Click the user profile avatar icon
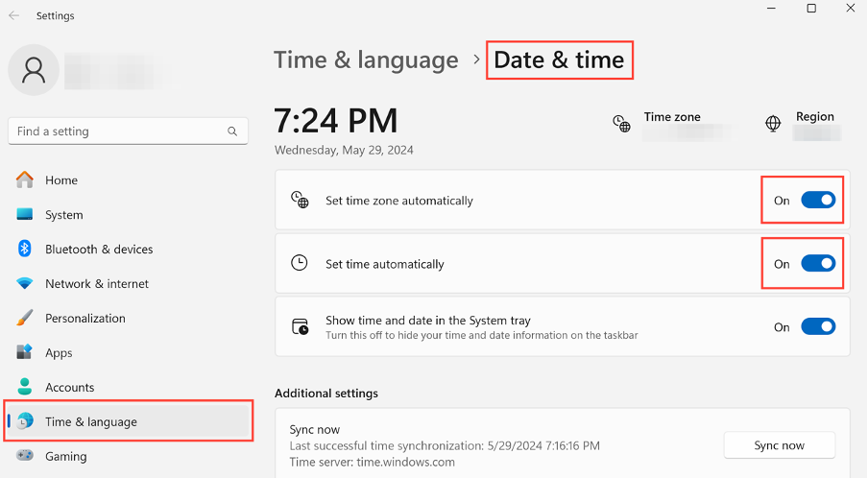The width and height of the screenshot is (868, 478). coord(34,70)
